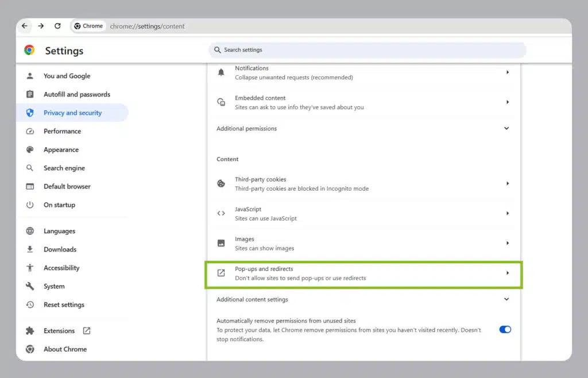Click the Search settings field
Image resolution: width=588 pixels, height=378 pixels.
click(x=367, y=50)
